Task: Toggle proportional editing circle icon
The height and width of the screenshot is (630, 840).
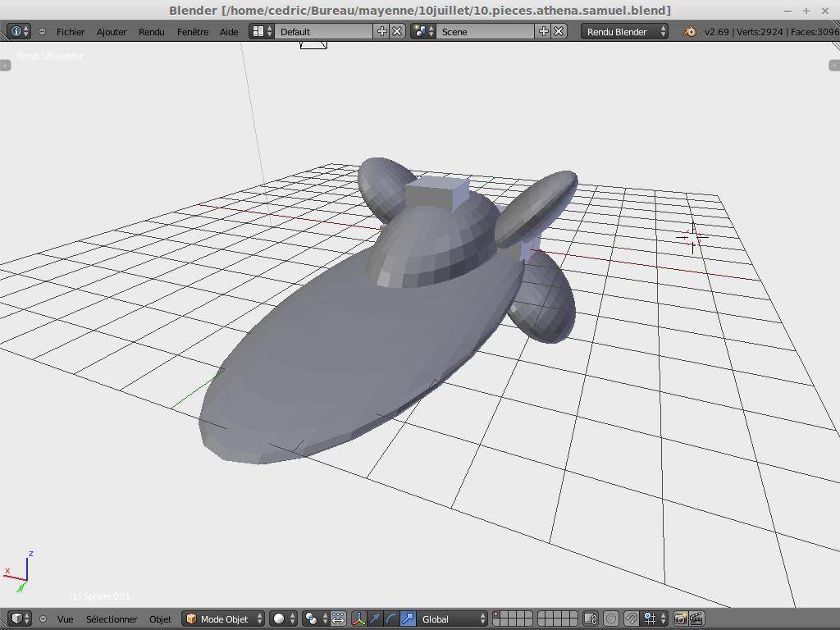Action: (611, 619)
